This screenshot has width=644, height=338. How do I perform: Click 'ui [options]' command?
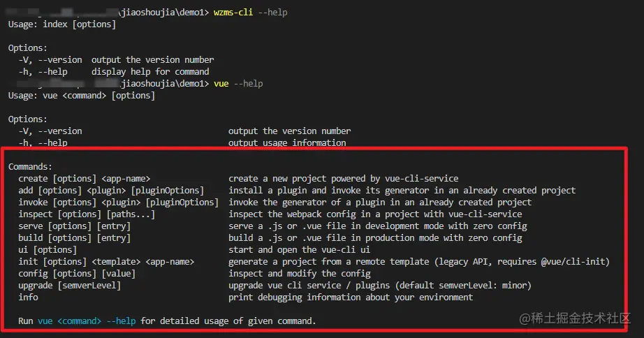(47, 250)
